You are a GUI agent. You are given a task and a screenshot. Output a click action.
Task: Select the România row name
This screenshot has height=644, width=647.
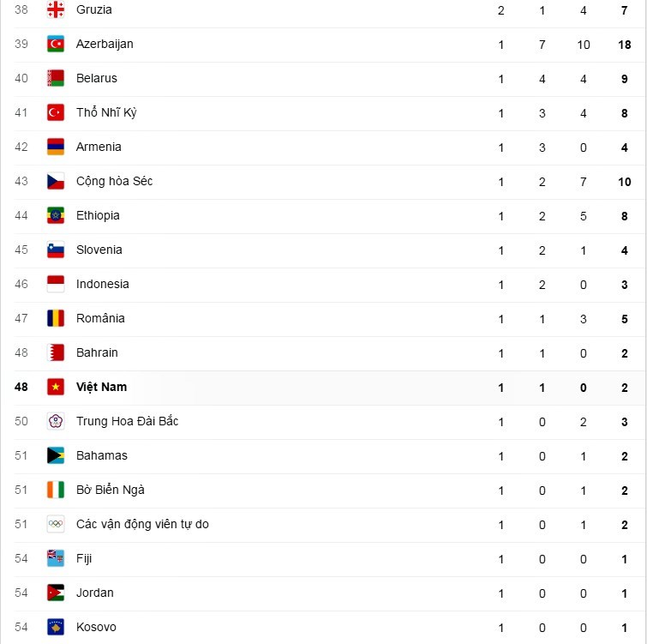[x=100, y=318]
